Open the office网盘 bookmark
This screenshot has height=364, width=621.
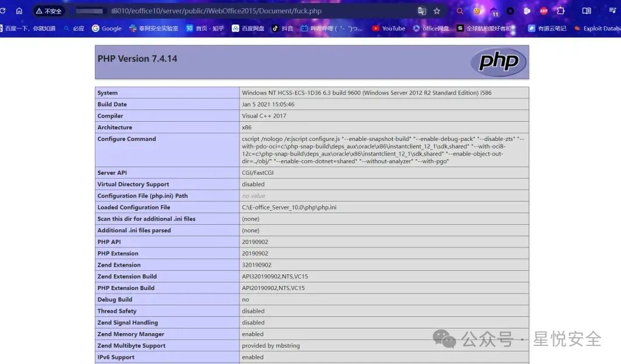(x=431, y=29)
